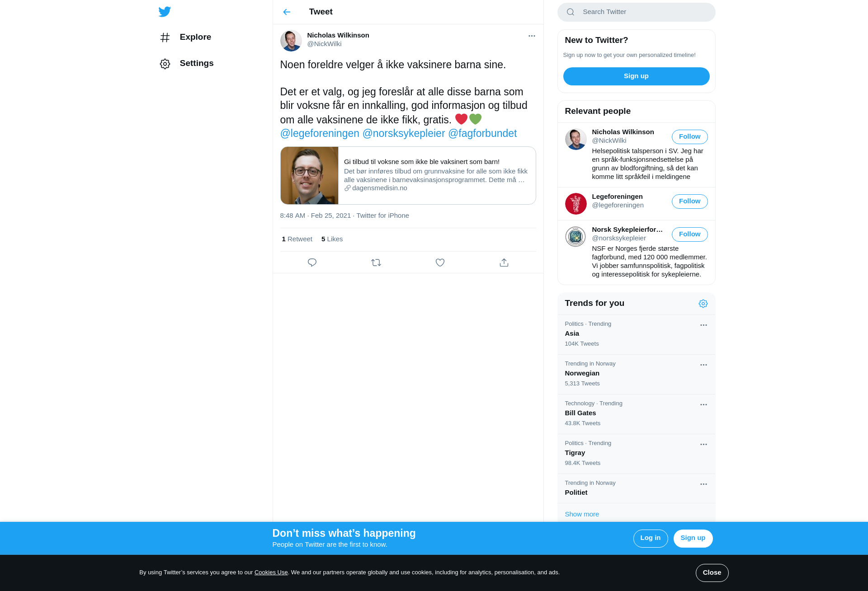Click the @fagforbundet mention link

click(482, 134)
